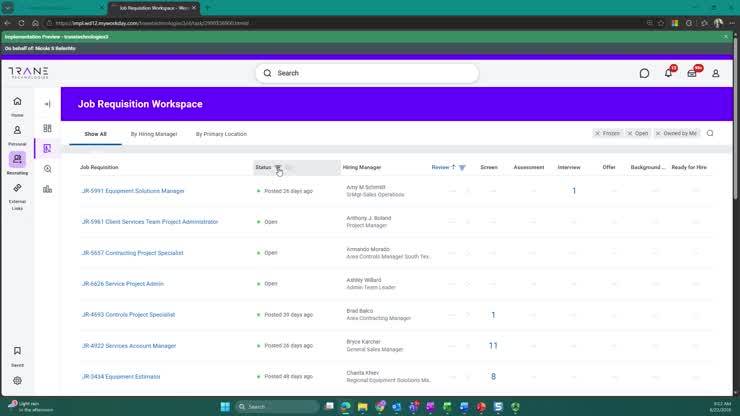The height and width of the screenshot is (416, 740).
Task: Click the Trane Technologies logo
Action: coord(28,72)
